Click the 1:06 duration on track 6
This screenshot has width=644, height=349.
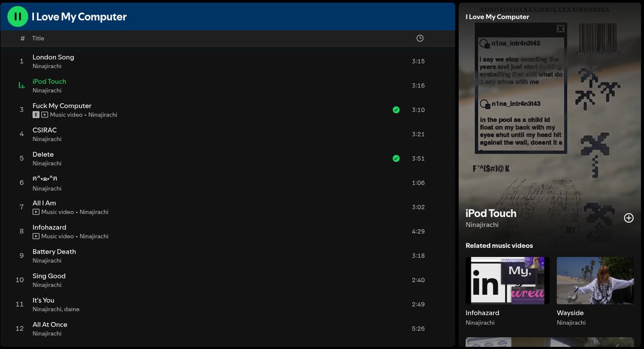418,183
